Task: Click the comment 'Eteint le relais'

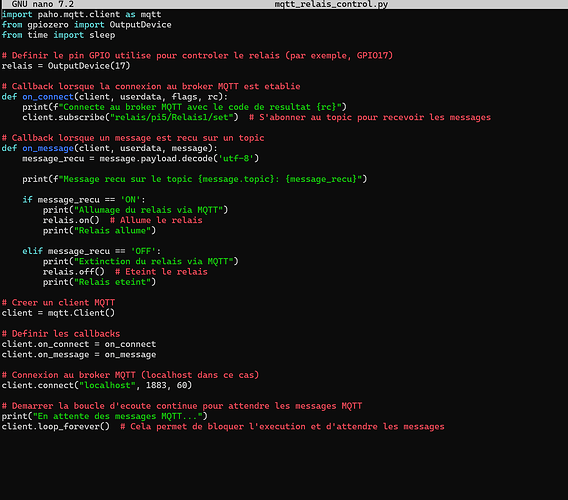Action: point(161,272)
